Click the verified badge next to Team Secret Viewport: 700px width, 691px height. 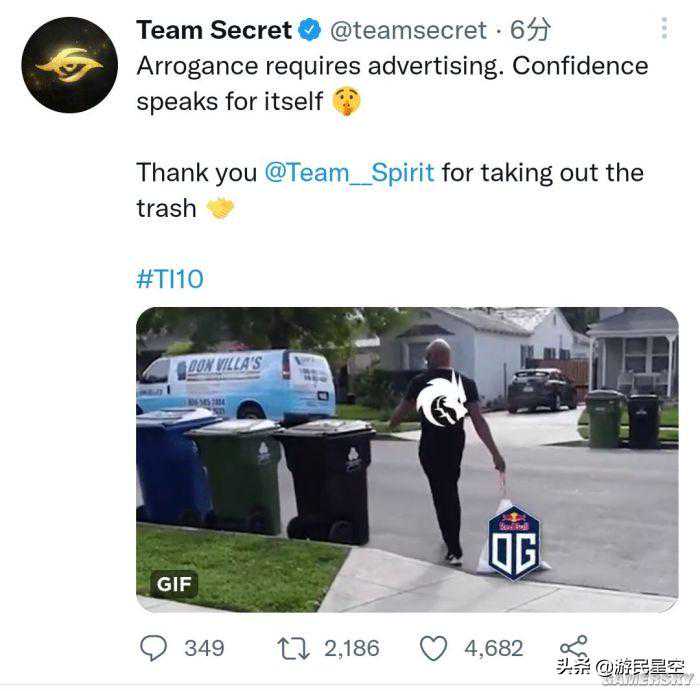click(309, 30)
